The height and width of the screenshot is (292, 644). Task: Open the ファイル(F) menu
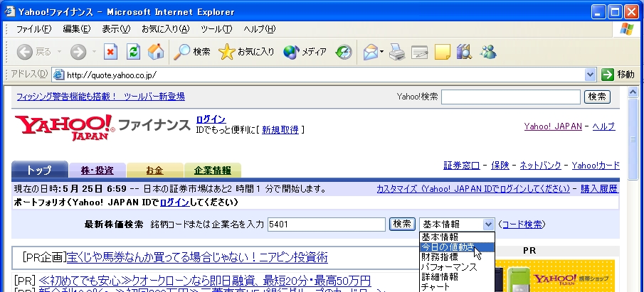(x=33, y=29)
